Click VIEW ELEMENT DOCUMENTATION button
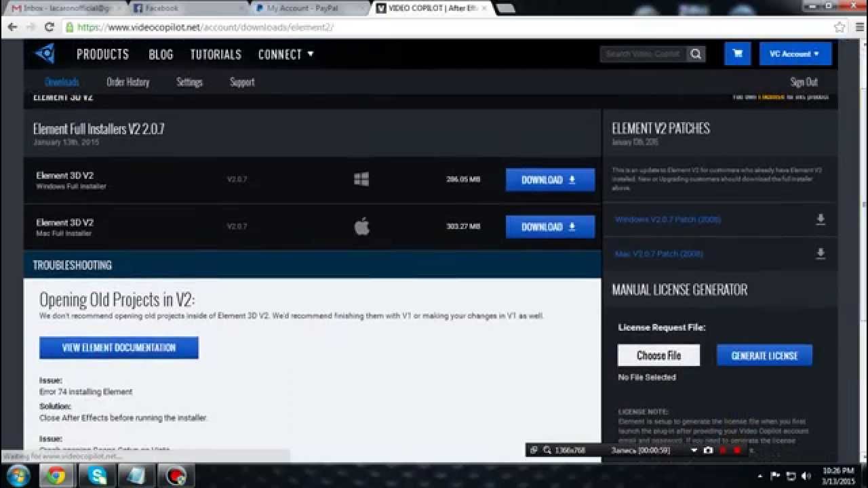868x488 pixels. (x=119, y=348)
